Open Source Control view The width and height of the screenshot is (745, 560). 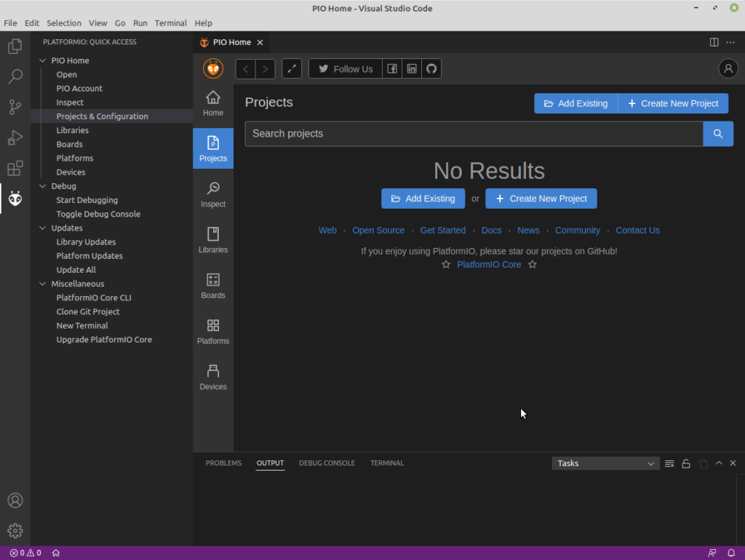point(15,107)
